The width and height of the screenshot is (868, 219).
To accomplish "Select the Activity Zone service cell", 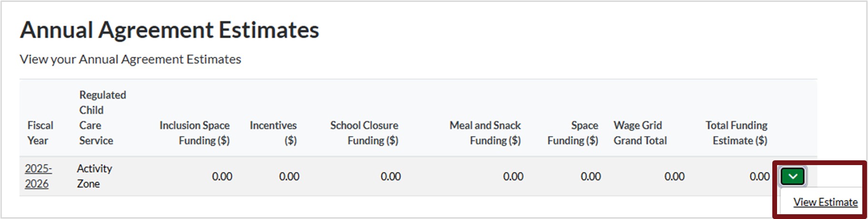I will click(94, 176).
